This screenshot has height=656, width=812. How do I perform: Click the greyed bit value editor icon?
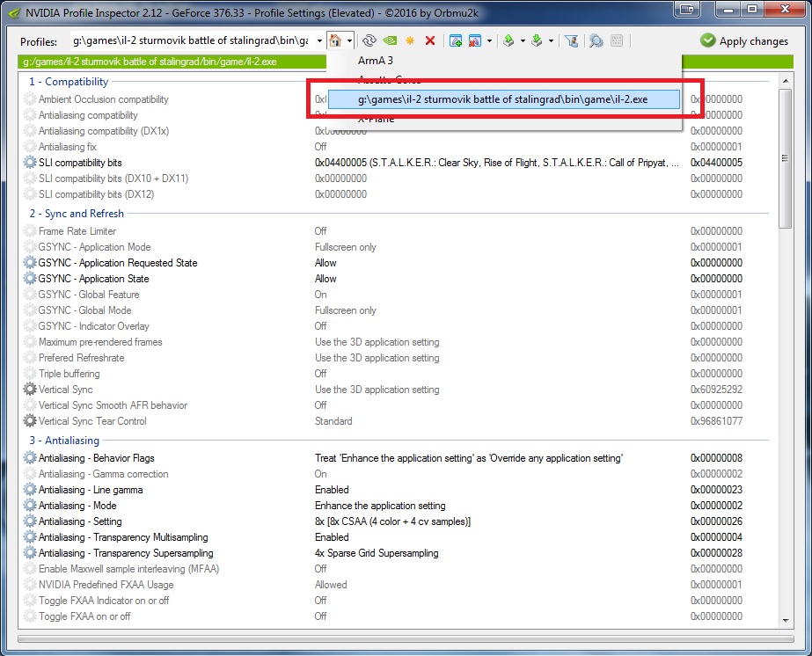pyautogui.click(x=616, y=40)
